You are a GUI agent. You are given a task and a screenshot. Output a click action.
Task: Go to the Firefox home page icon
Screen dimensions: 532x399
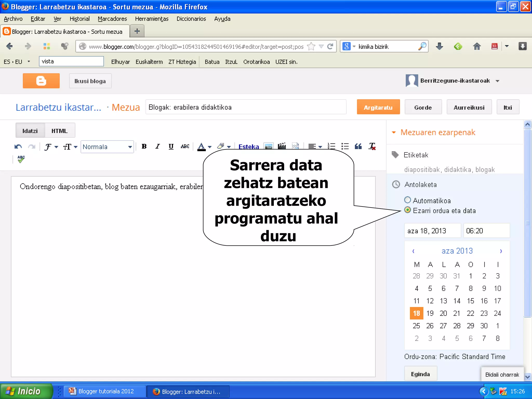pyautogui.click(x=477, y=46)
